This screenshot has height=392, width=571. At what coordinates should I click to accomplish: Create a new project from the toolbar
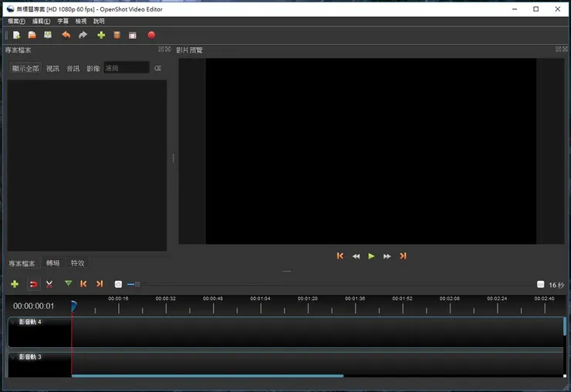16,35
